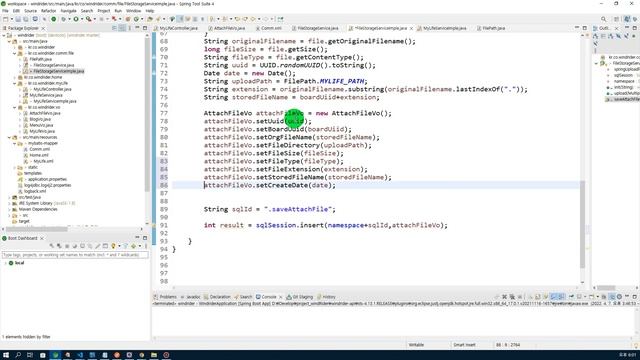Switch to MyLifeServiceImple.java editor tab
Viewport: 640px width, 360px height.
pos(442,28)
